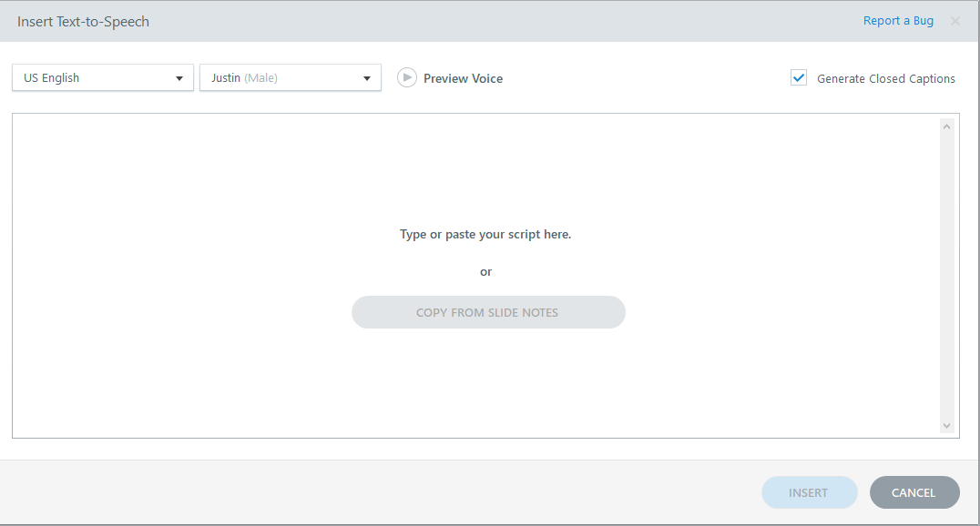Click the Generate Closed Captions label

(885, 78)
